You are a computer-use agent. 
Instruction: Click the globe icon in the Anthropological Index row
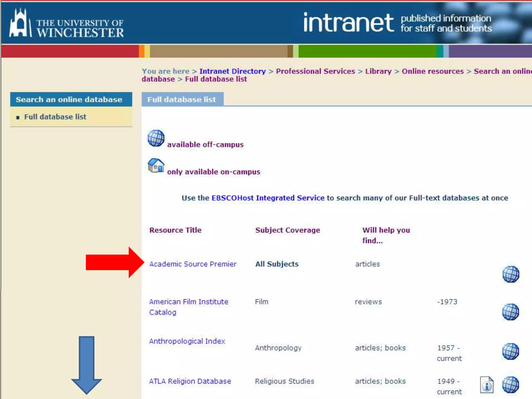[x=510, y=351]
